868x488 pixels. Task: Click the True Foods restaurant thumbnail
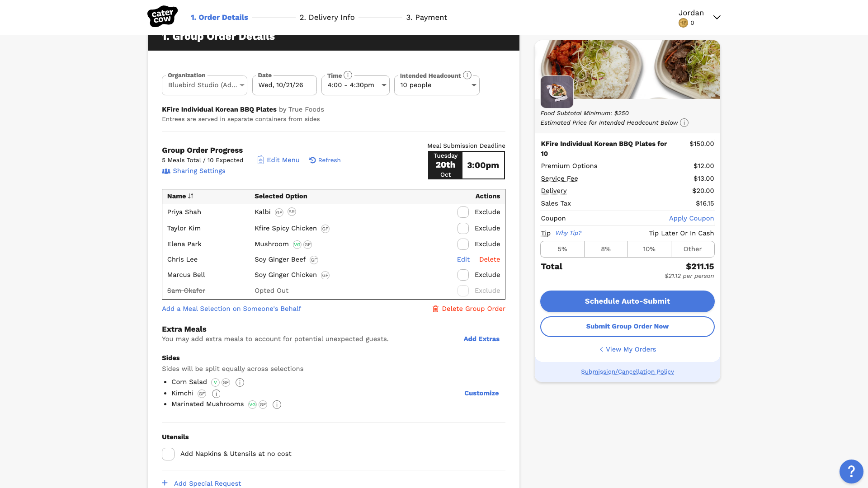point(557,92)
